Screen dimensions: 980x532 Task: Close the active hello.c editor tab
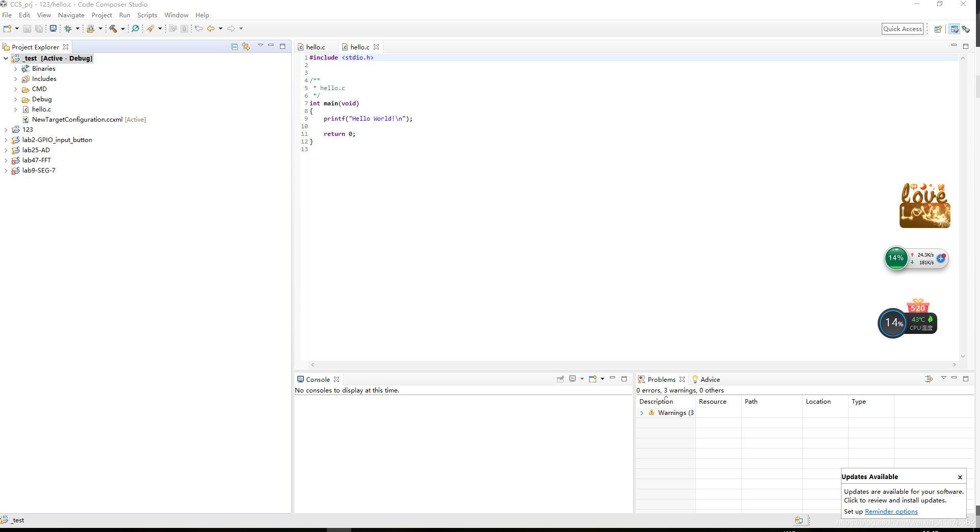click(x=376, y=47)
